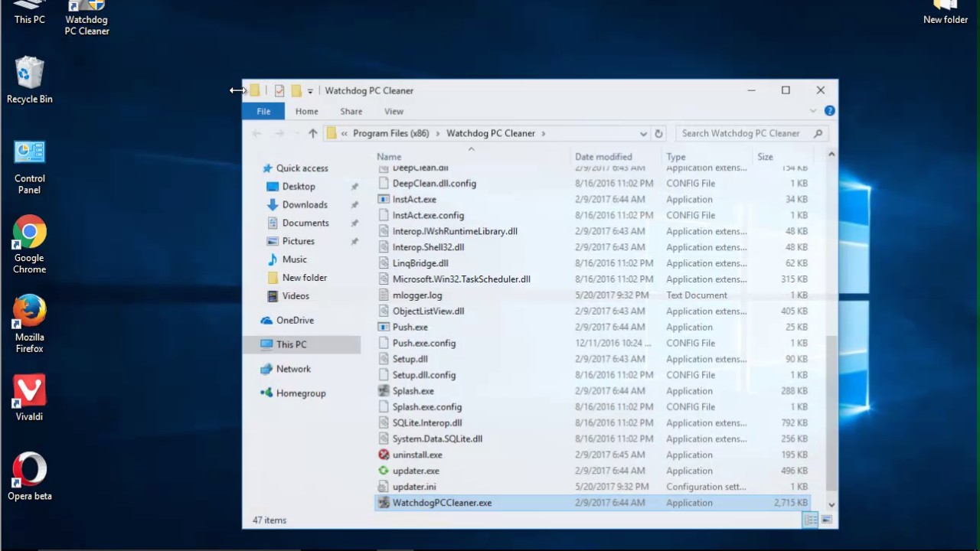Screen dimensions: 980x551
Task: Open Explorer Help question mark icon
Action: click(x=829, y=111)
